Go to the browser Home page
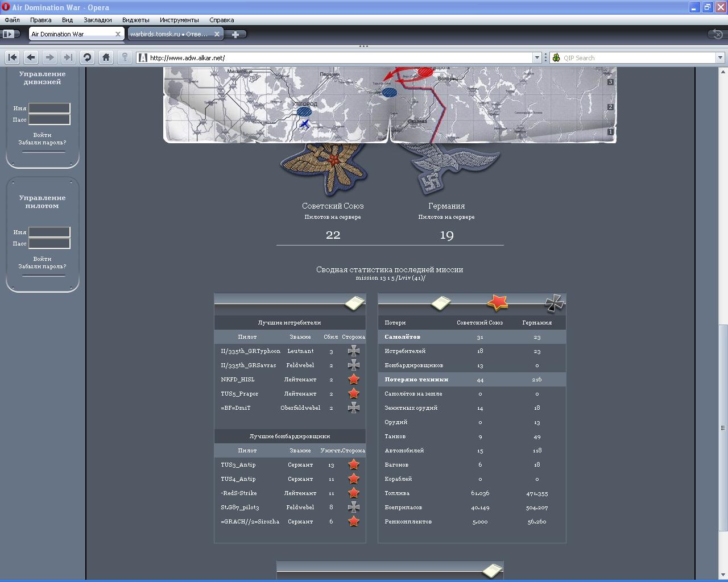The width and height of the screenshot is (728, 582). point(106,57)
